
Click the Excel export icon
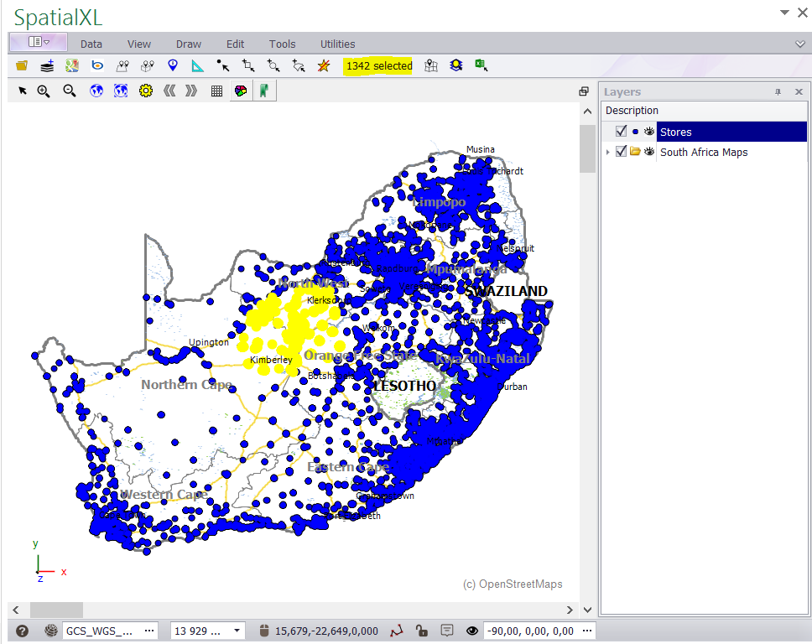point(481,65)
